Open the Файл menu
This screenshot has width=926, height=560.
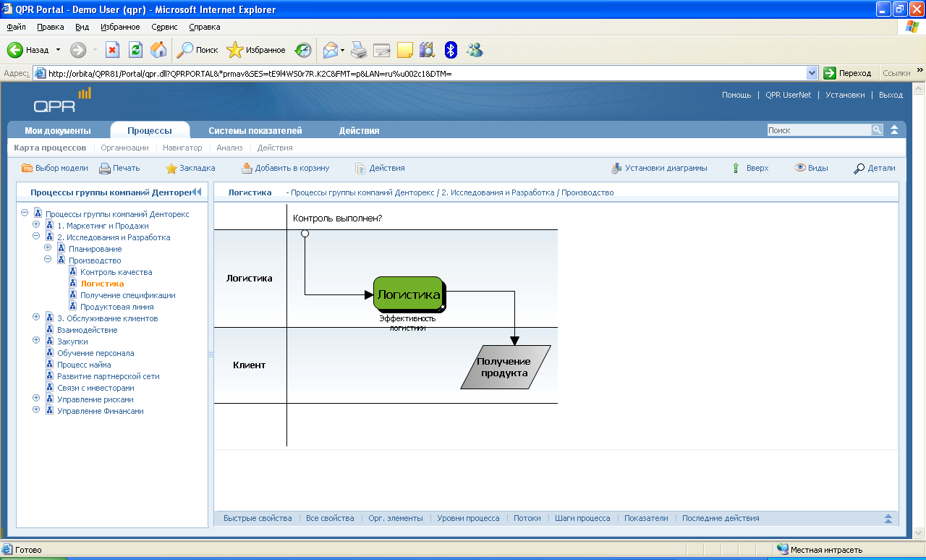pyautogui.click(x=17, y=27)
